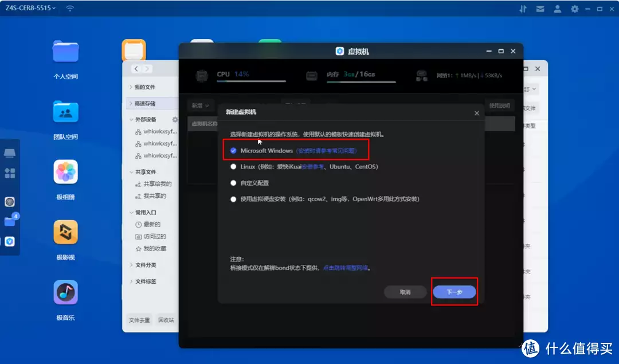Image resolution: width=619 pixels, height=364 pixels.
Task: Open the user account icon in top bar
Action: click(x=558, y=9)
